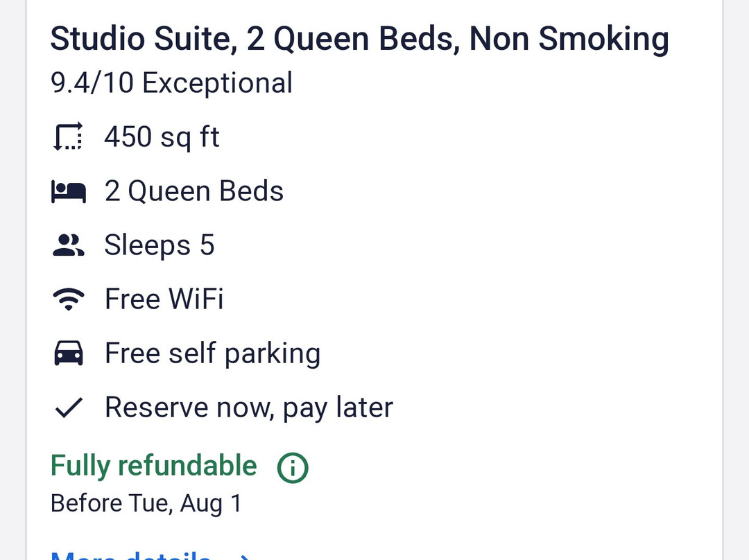This screenshot has width=749, height=560.
Task: Select the Free WiFi amenity row
Action: (164, 298)
